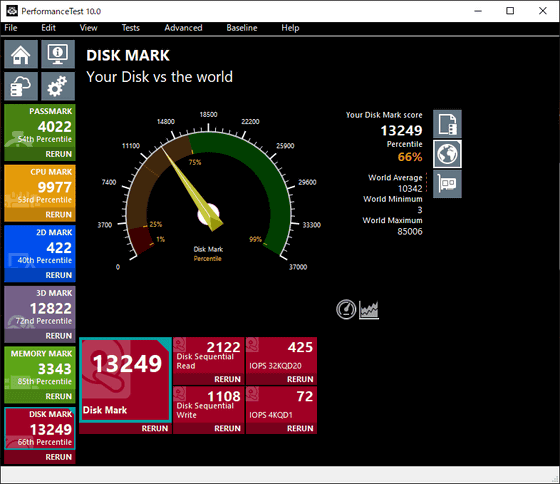Rerun Disk Mark from the sidebar

click(x=58, y=457)
